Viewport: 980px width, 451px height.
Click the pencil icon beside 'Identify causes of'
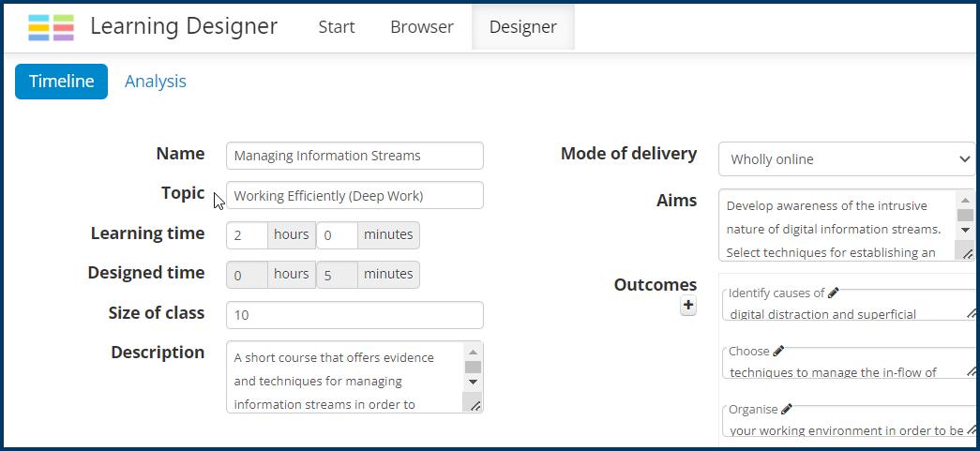tap(833, 293)
